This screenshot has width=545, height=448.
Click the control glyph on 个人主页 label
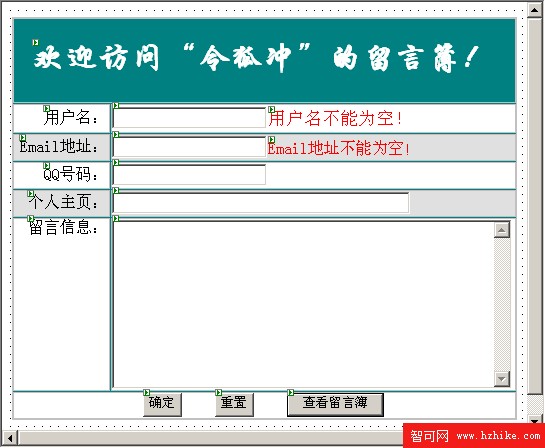pyautogui.click(x=31, y=193)
